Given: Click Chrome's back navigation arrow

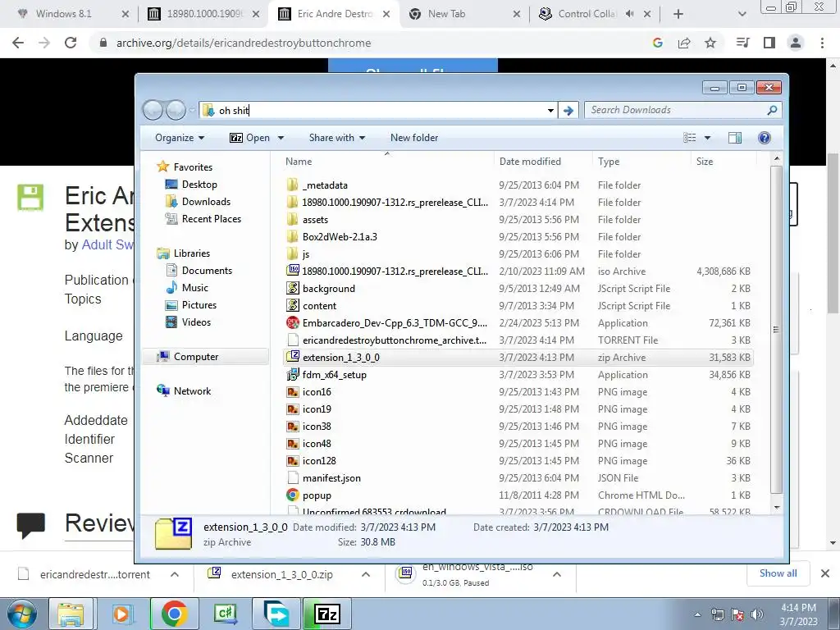Looking at the screenshot, I should coord(18,43).
